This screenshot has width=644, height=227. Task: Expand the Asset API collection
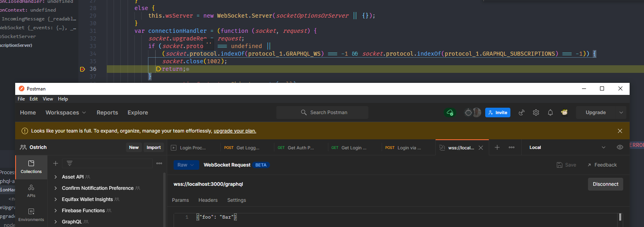point(56,177)
